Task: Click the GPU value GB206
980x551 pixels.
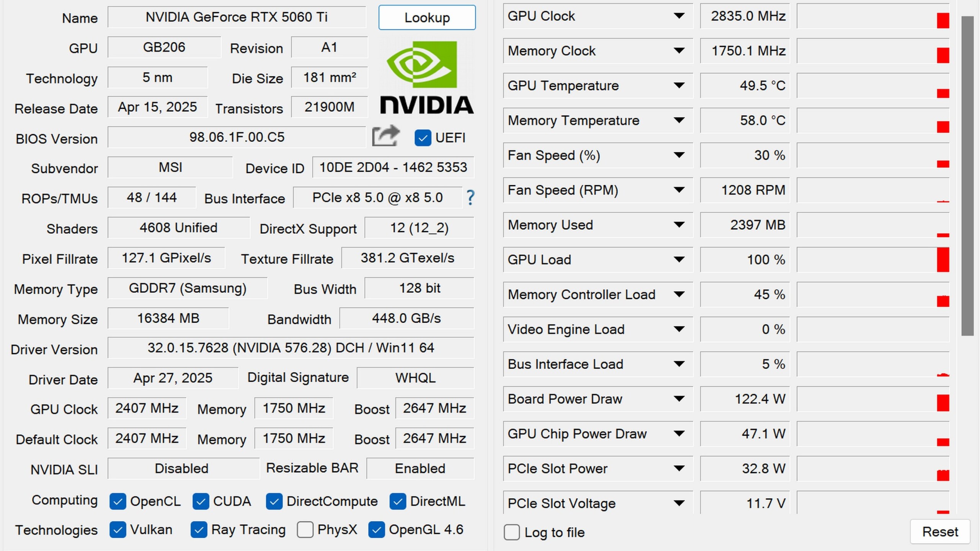Action: [x=164, y=47]
